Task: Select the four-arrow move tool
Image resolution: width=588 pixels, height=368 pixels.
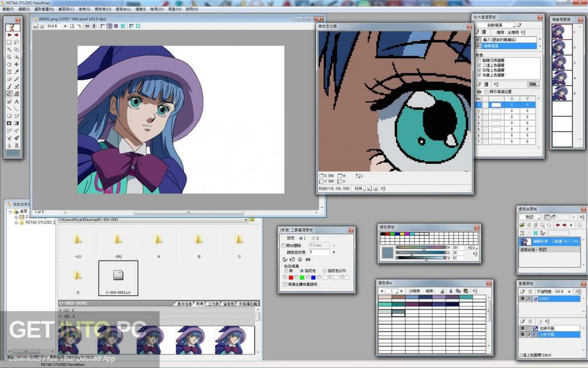Action: click(x=17, y=64)
